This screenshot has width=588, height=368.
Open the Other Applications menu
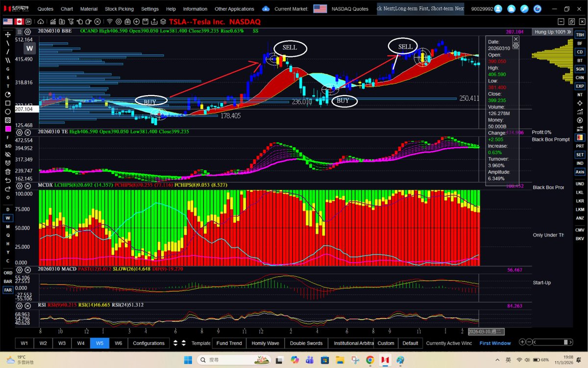click(234, 9)
